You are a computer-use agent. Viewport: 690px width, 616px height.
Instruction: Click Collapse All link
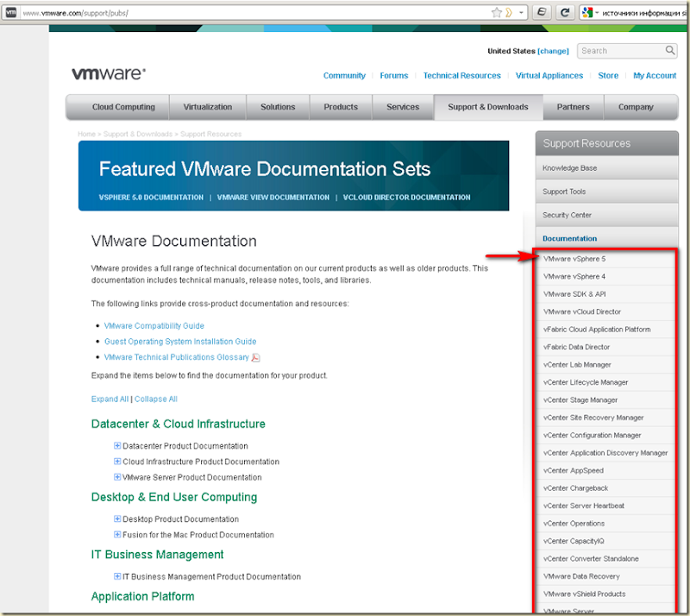pyautogui.click(x=156, y=399)
